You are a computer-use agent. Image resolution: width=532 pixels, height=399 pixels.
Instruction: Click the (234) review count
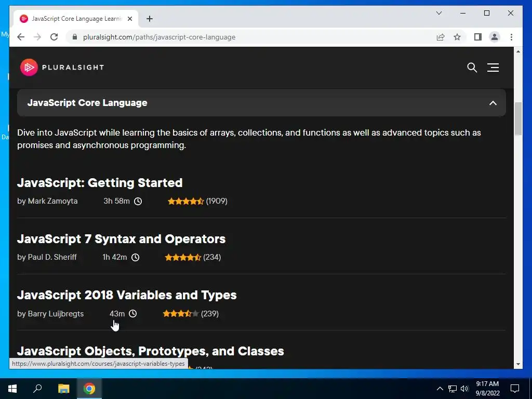(212, 257)
